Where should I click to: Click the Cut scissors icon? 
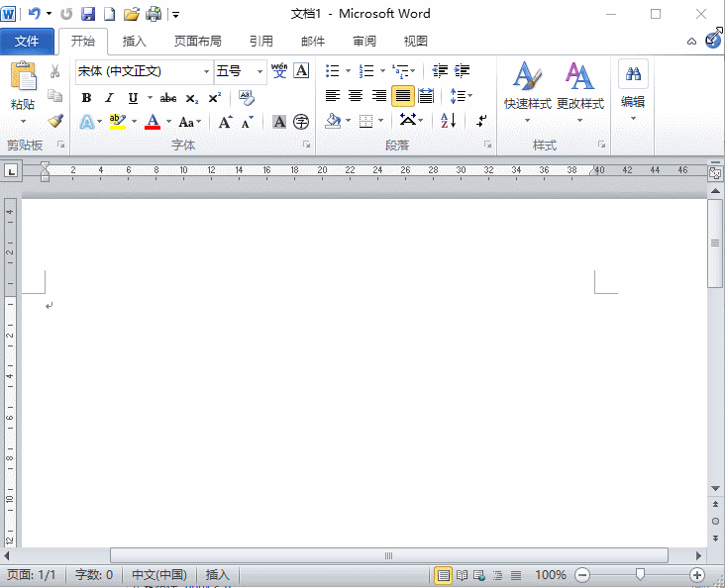[x=55, y=71]
